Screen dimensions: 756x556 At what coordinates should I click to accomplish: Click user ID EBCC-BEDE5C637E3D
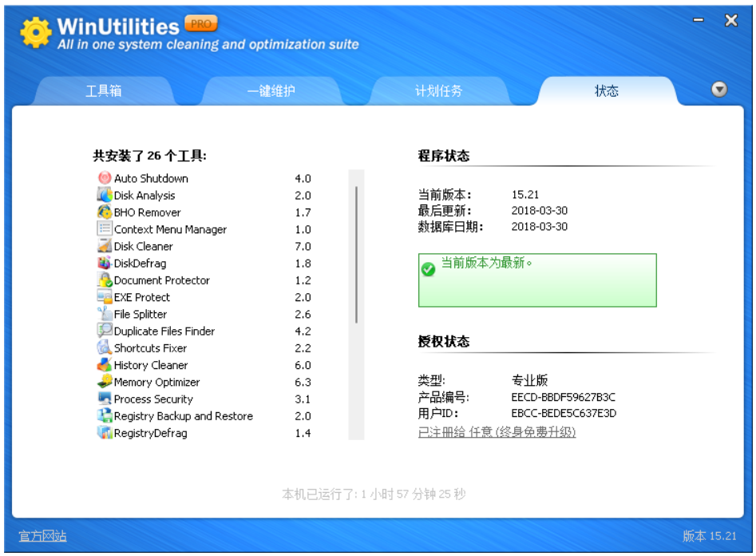(564, 413)
